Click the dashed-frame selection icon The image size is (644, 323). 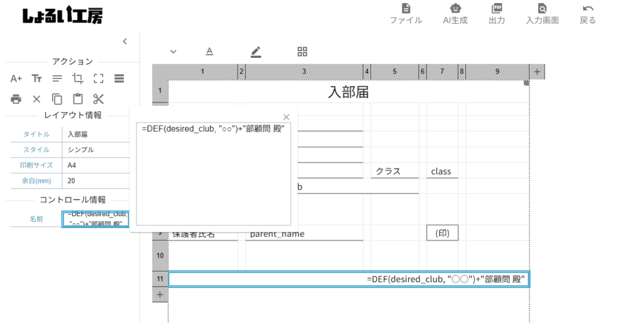(98, 79)
